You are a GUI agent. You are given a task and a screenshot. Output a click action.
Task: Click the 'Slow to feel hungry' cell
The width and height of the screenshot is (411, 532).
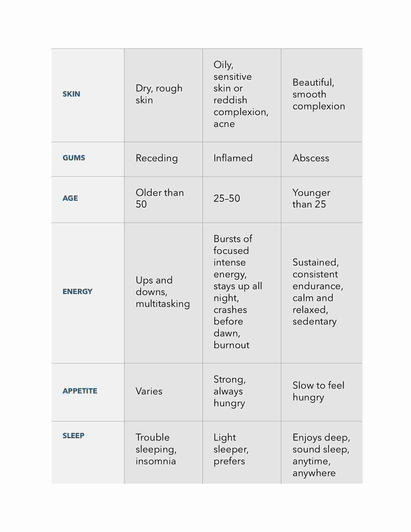point(322,392)
